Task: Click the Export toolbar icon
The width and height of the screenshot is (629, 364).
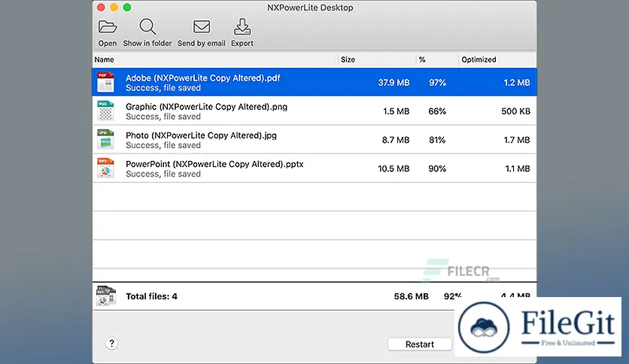Action: coord(242,26)
